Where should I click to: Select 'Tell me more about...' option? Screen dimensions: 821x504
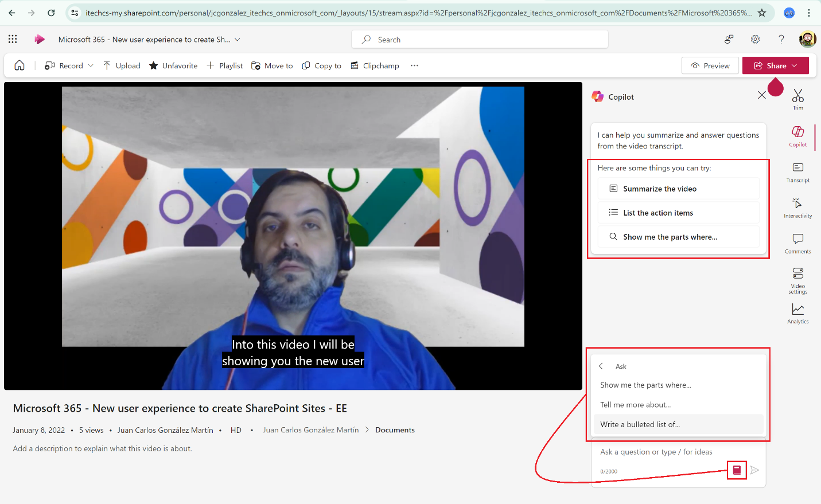635,404
